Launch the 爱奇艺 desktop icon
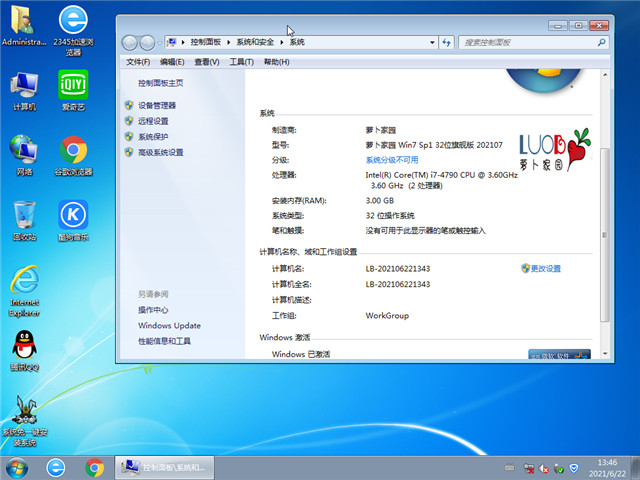 pos(73,91)
